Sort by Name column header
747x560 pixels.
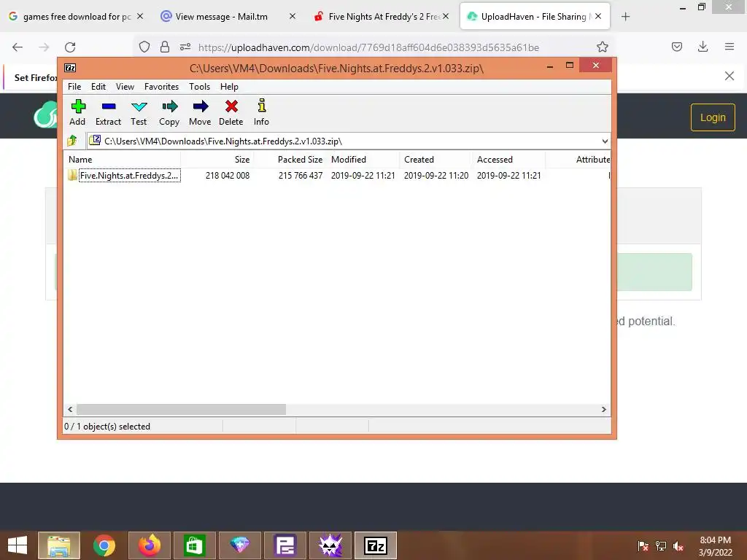(x=122, y=160)
